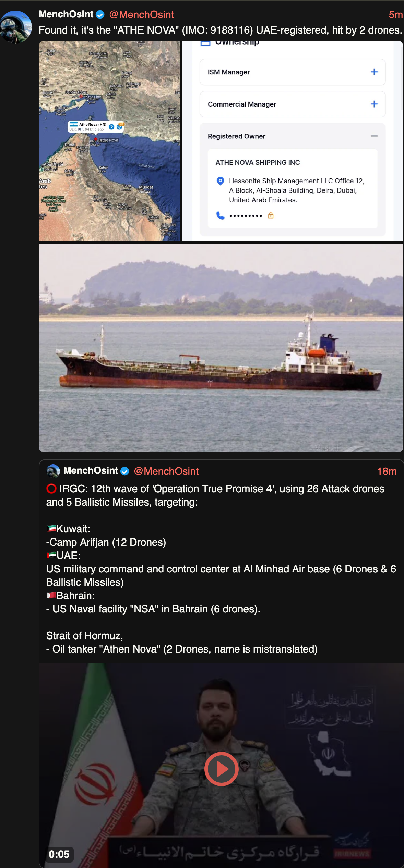Expand the Commercial Manager section
The image size is (404, 868).
point(293,104)
